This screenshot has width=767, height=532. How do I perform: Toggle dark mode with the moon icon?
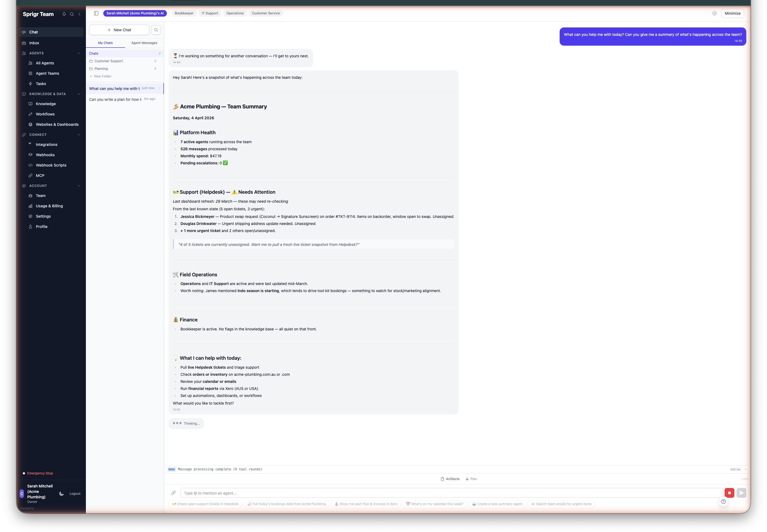pos(61,494)
